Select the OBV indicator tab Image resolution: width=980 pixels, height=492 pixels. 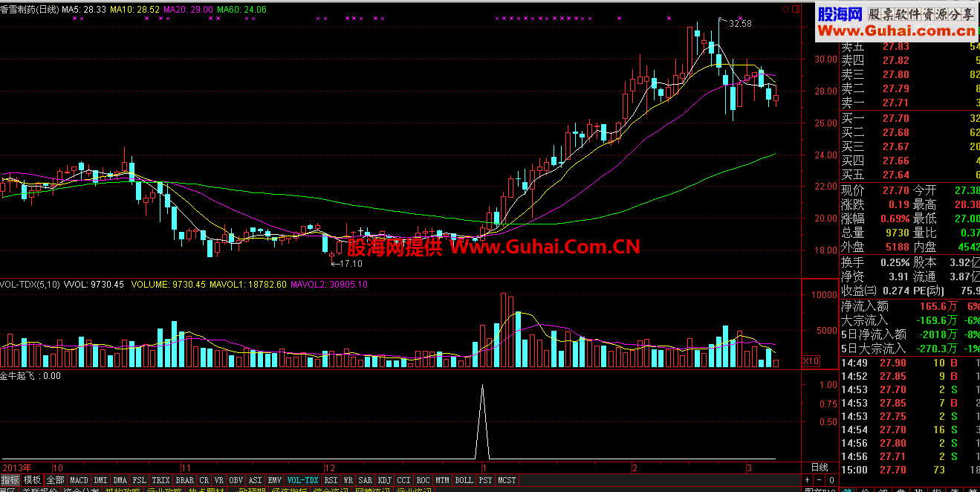[236, 480]
